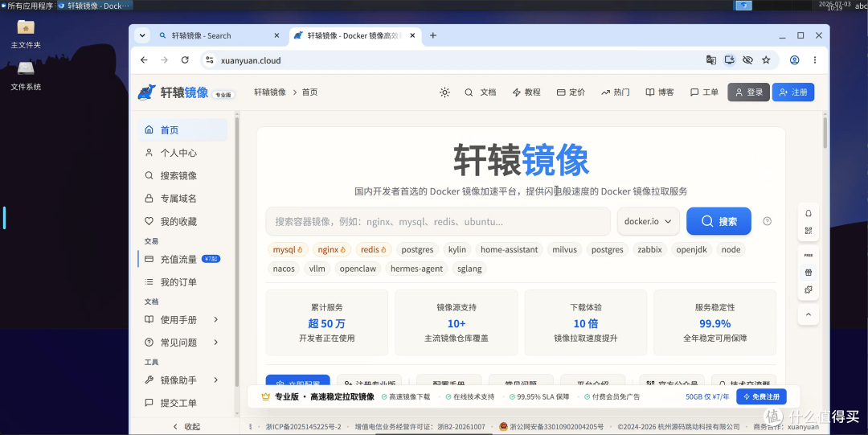Image resolution: width=868 pixels, height=435 pixels.
Task: Open 工单 in the top navigation
Action: [704, 92]
